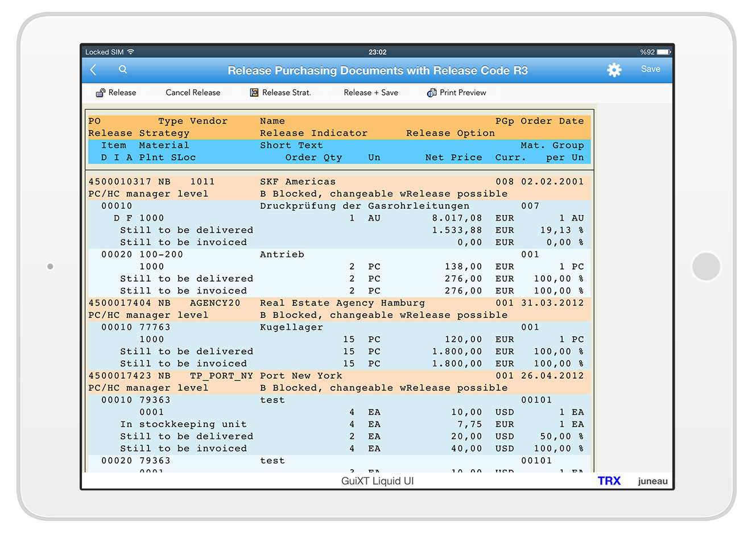The width and height of the screenshot is (756, 538).
Task: Open search with the magnifier icon
Action: coord(123,70)
